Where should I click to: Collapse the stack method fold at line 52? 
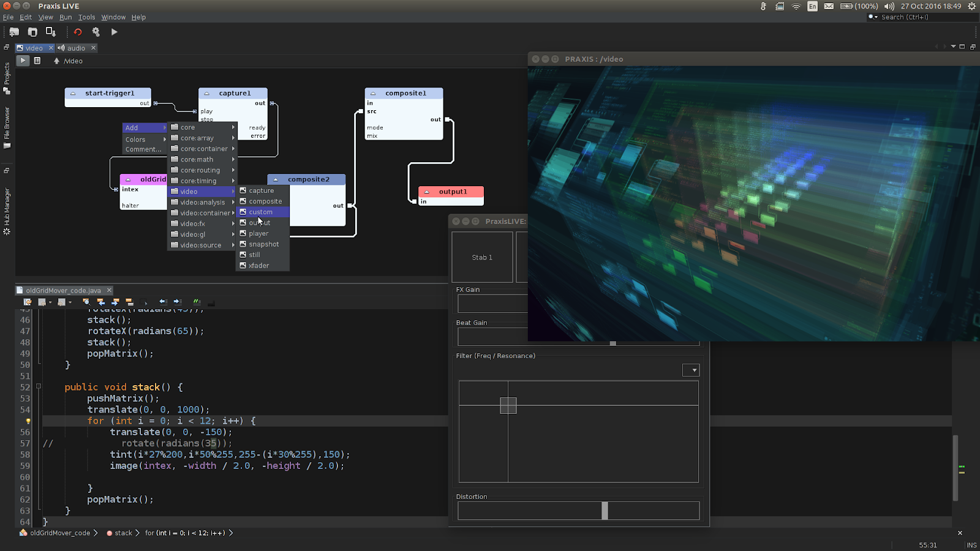(x=39, y=386)
